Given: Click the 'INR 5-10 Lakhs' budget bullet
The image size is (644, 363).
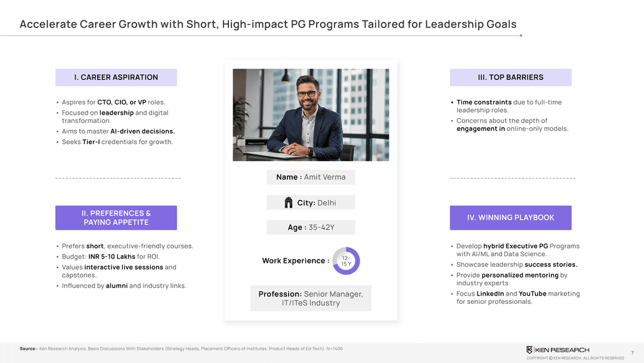Looking at the screenshot, I should tap(111, 257).
